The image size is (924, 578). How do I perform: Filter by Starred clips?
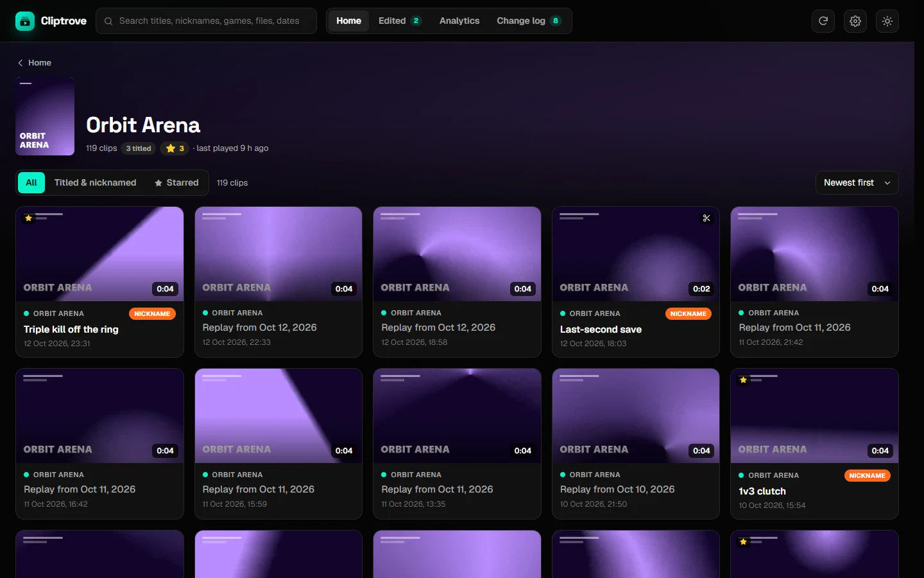[x=176, y=183]
